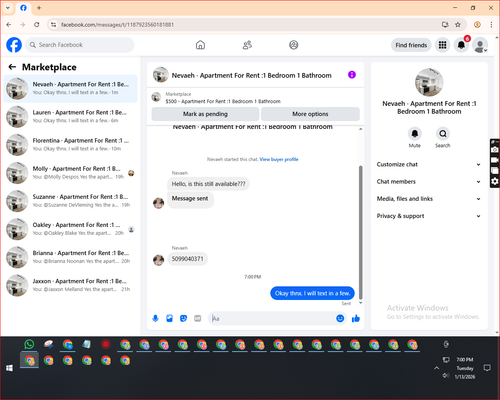Go back using the Marketplace arrow
This screenshot has width=500, height=400.
(x=12, y=67)
